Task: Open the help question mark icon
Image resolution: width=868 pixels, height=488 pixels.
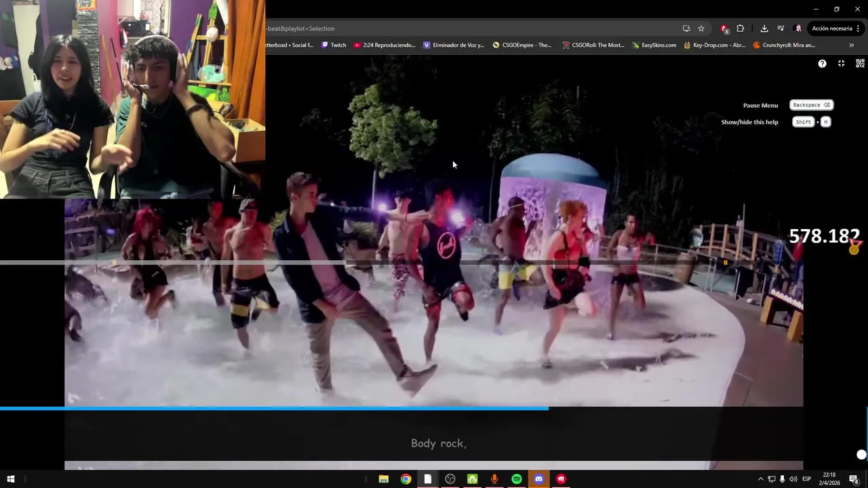Action: [x=822, y=64]
